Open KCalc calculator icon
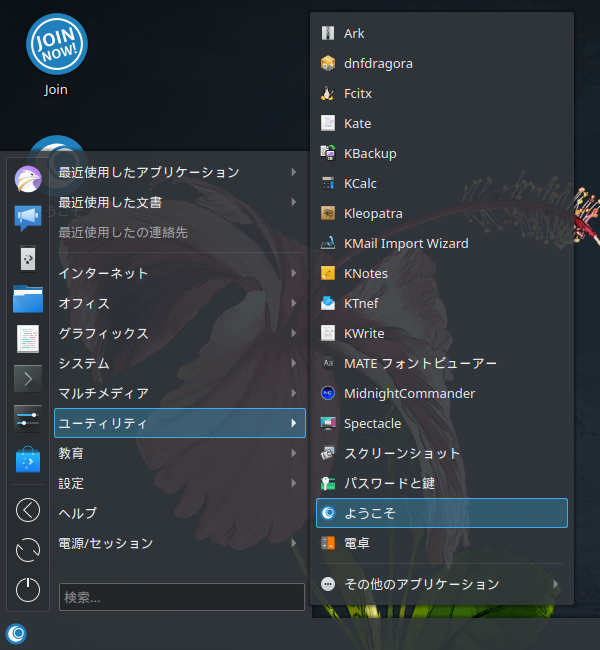Image resolution: width=600 pixels, height=650 pixels. click(x=328, y=183)
